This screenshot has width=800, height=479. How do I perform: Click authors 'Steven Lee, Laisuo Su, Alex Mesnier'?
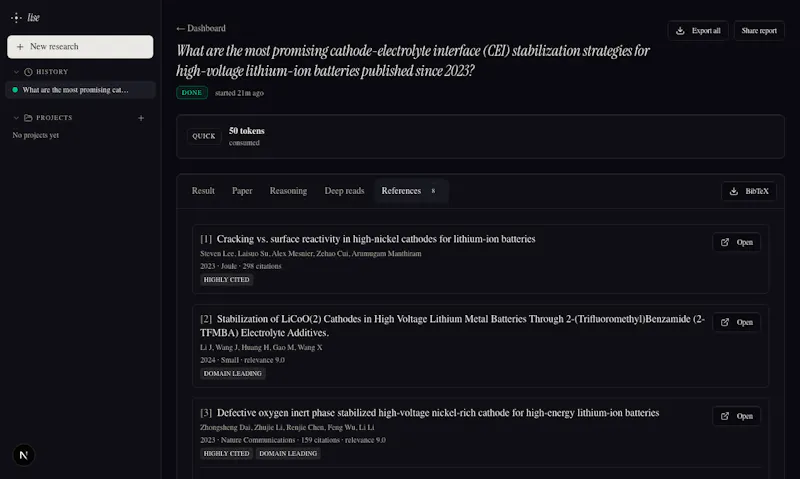click(x=311, y=254)
